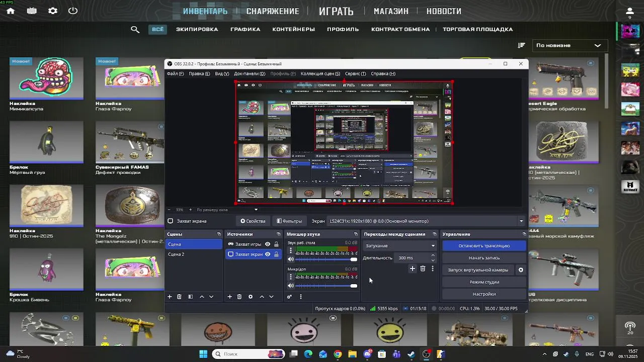Viewport: 644px width, 362px height.
Task: Go to the game home screen icon
Action: click(x=11, y=11)
